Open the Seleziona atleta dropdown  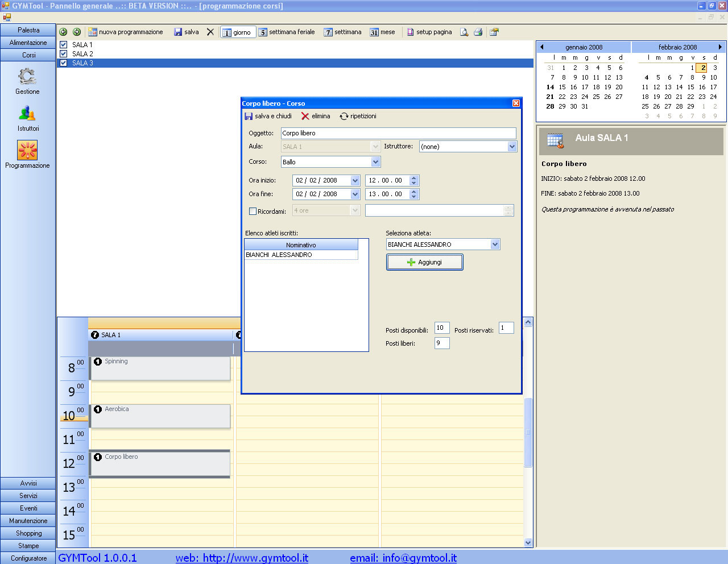coord(495,244)
